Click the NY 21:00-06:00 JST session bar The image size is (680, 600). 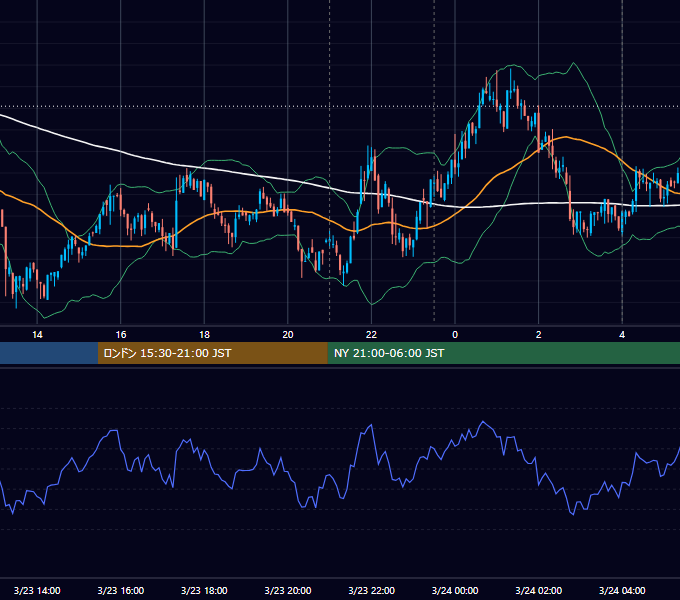(503, 353)
